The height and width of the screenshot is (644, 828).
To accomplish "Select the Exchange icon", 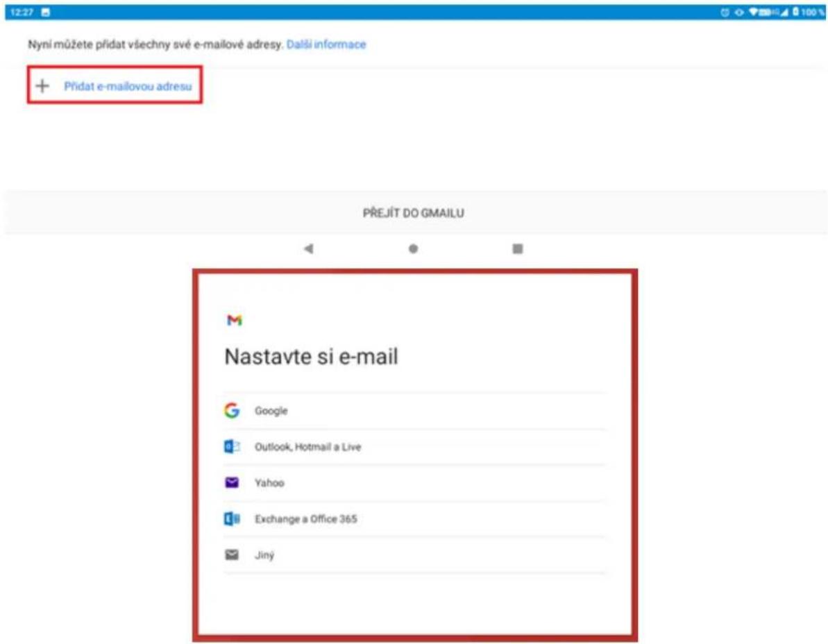I will pyautogui.click(x=232, y=519).
